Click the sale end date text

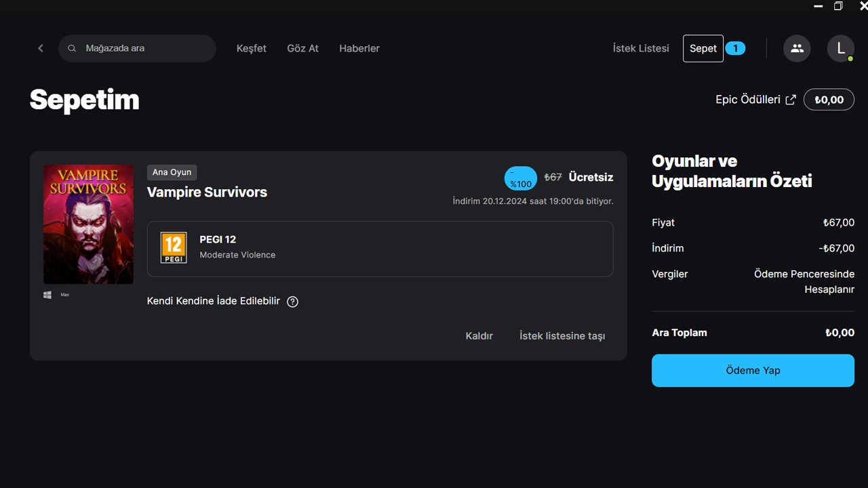(x=533, y=201)
